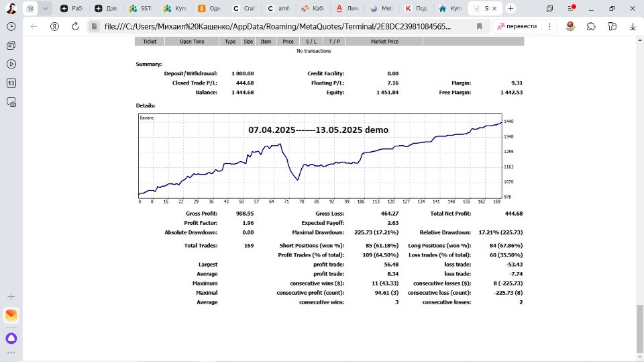This screenshot has height=362, width=644.
Task: Open the user avatar extension icon
Action: point(570,26)
